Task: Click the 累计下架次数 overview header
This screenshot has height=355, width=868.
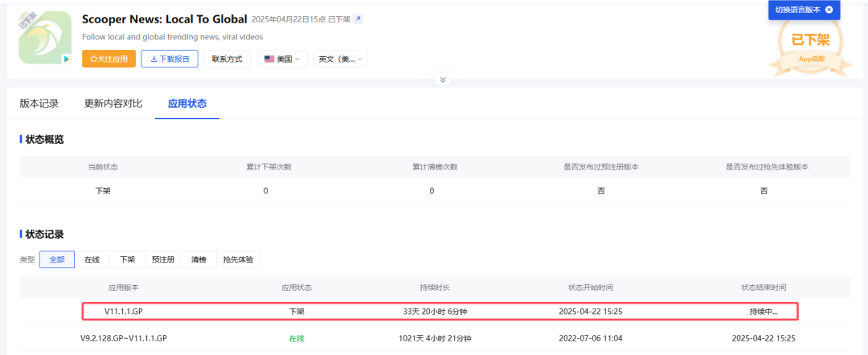Action: coord(269,166)
